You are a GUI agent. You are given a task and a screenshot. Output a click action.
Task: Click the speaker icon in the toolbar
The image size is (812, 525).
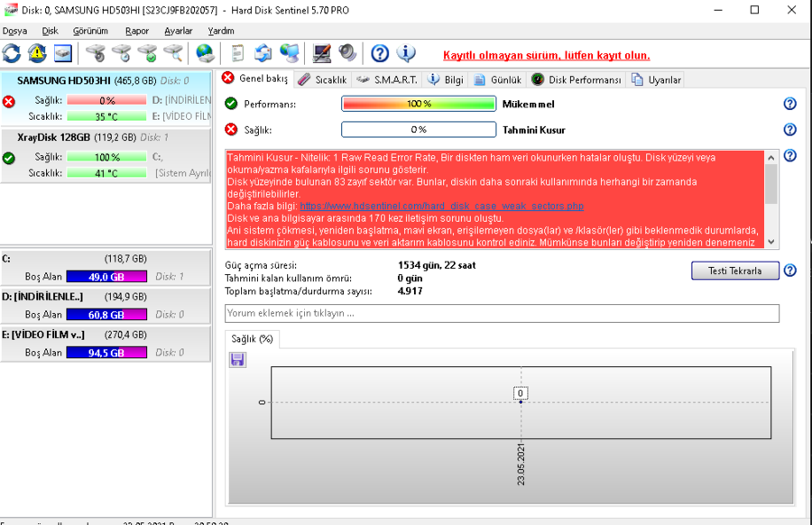tap(346, 53)
